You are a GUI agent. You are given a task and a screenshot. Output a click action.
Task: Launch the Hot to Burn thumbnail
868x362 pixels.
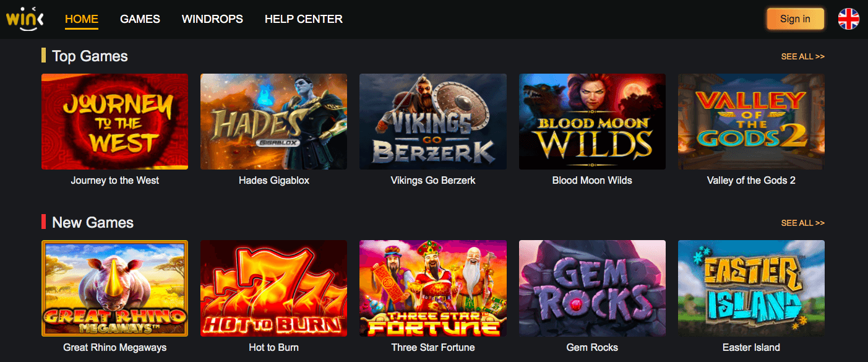(273, 288)
